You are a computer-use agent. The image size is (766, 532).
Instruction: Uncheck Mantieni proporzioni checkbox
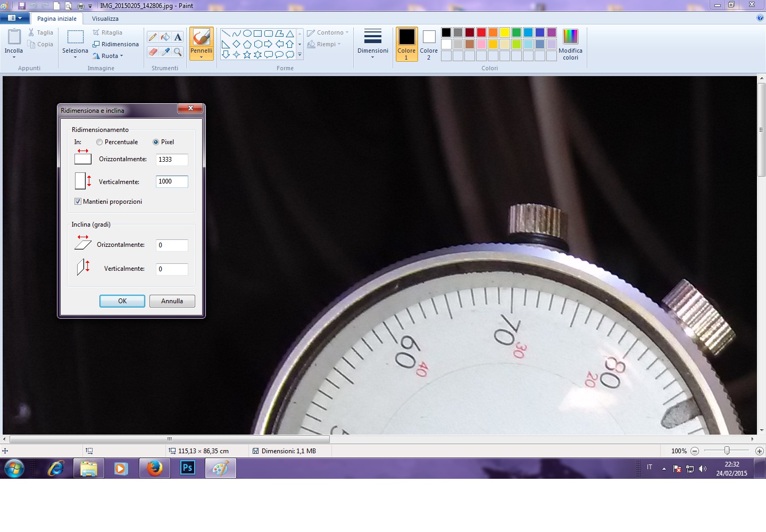point(78,202)
